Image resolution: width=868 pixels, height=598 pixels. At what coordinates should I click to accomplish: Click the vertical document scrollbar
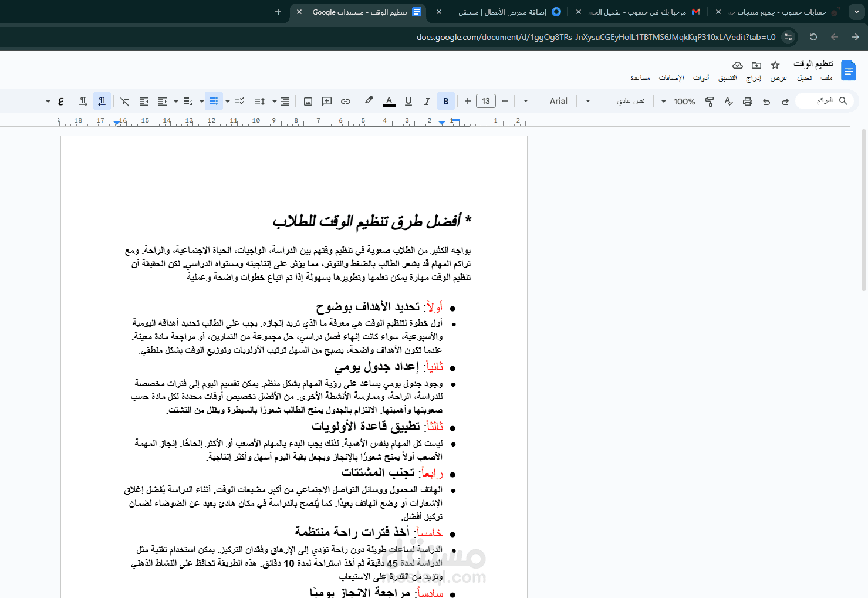863,210
